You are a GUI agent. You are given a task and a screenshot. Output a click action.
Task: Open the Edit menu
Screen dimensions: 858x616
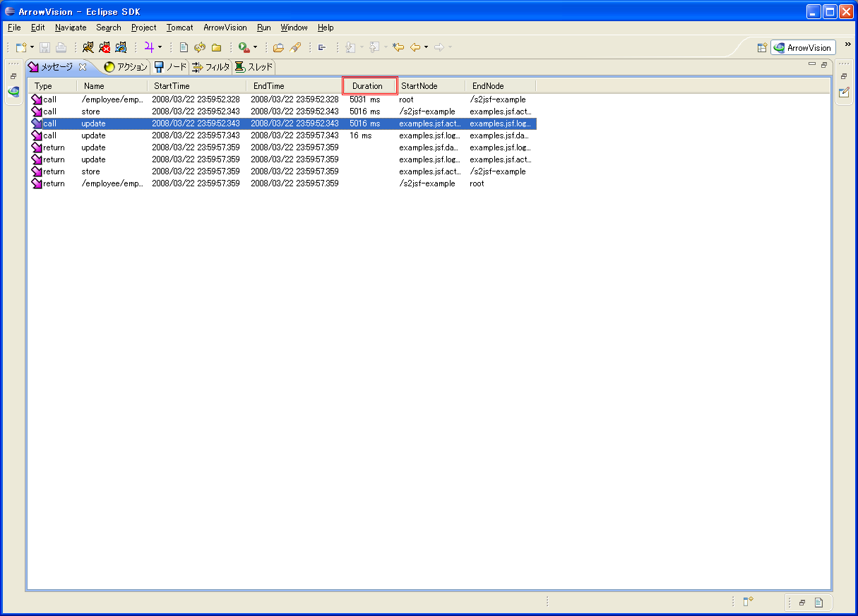tap(37, 28)
